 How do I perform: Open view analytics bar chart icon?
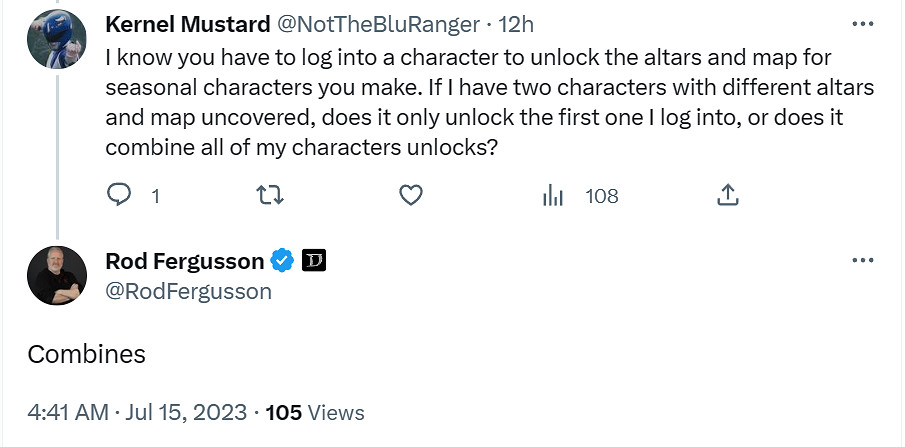coord(553,196)
